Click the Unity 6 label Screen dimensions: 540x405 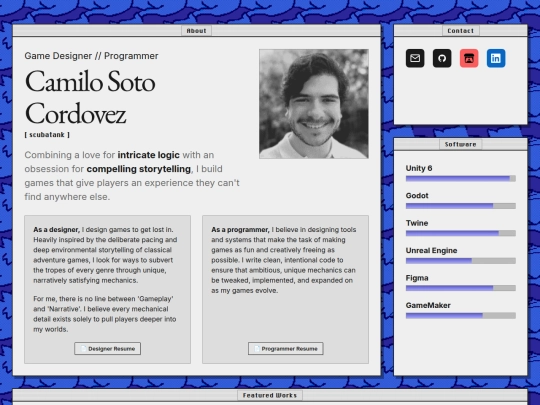[419, 168]
